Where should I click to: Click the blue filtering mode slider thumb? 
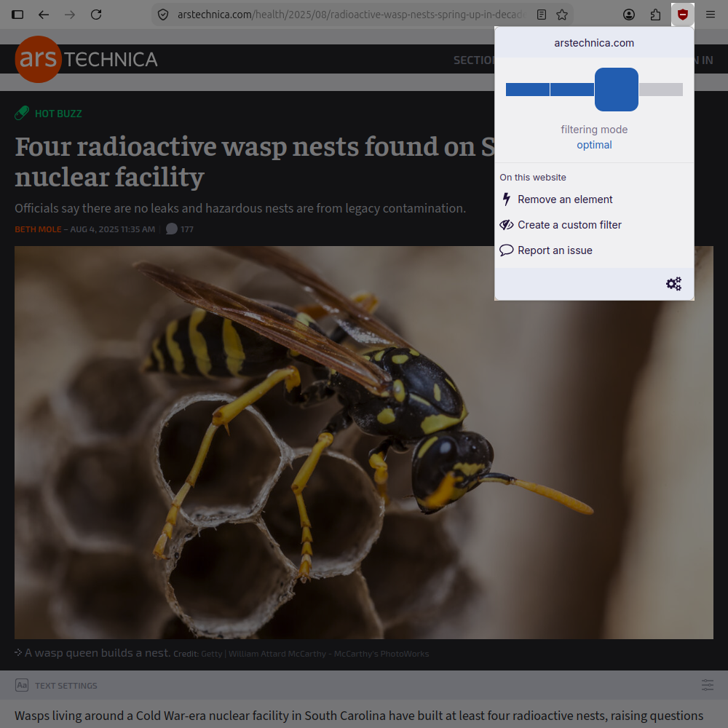coord(617,90)
